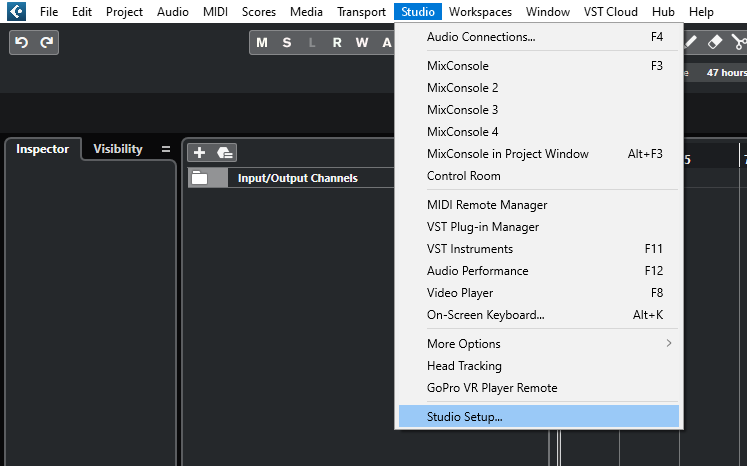This screenshot has height=466, width=747.
Task: Select MixConsole in Project Window
Action: (x=539, y=153)
